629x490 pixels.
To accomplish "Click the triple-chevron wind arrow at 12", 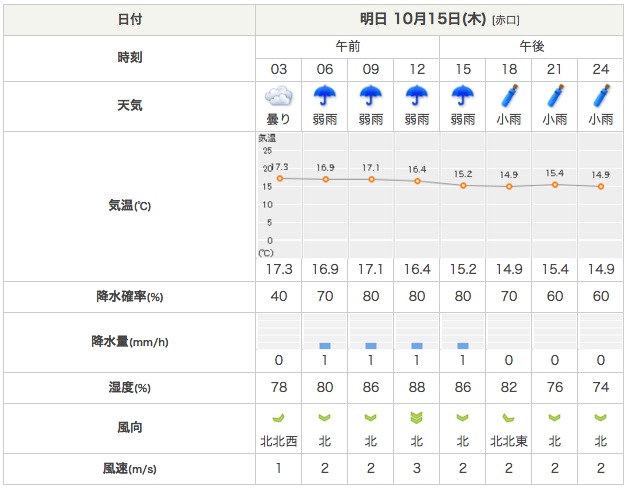I will pos(417,418).
